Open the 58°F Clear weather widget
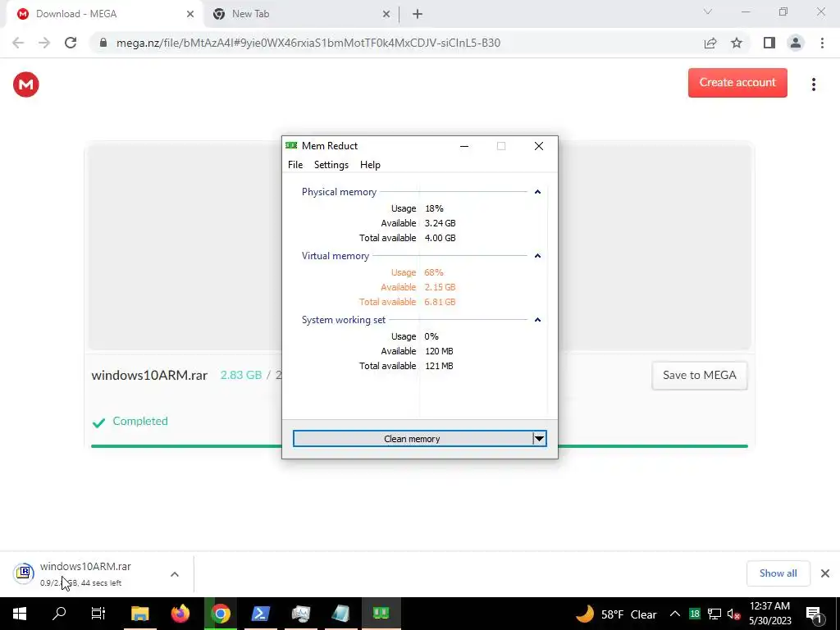 pyautogui.click(x=616, y=614)
